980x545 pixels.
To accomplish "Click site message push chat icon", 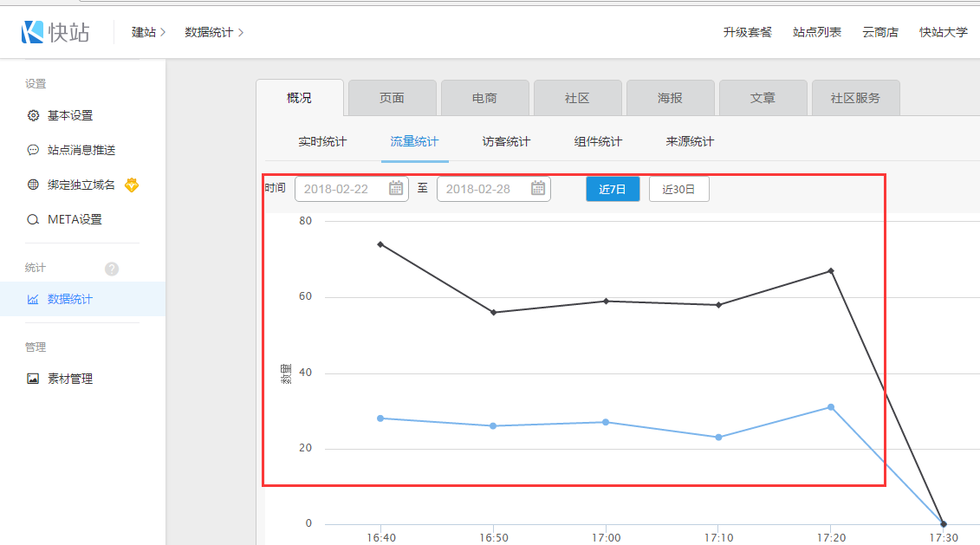I will pos(33,150).
